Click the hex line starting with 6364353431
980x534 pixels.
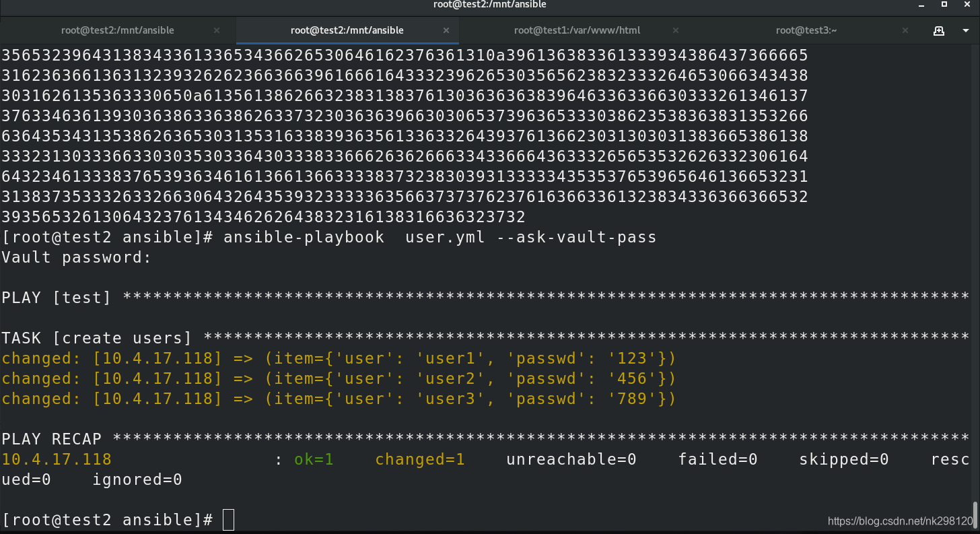[405, 136]
